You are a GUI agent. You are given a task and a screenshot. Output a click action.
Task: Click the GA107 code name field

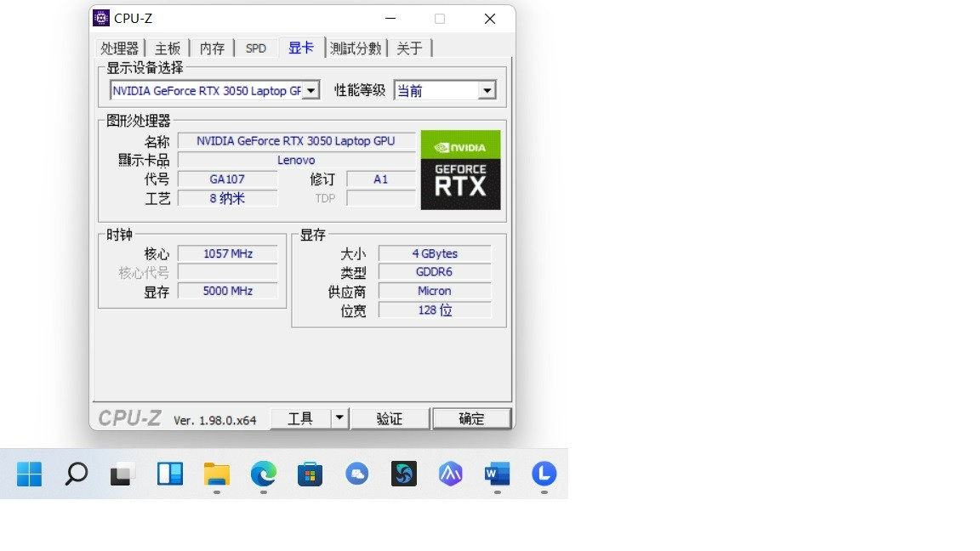[227, 179]
